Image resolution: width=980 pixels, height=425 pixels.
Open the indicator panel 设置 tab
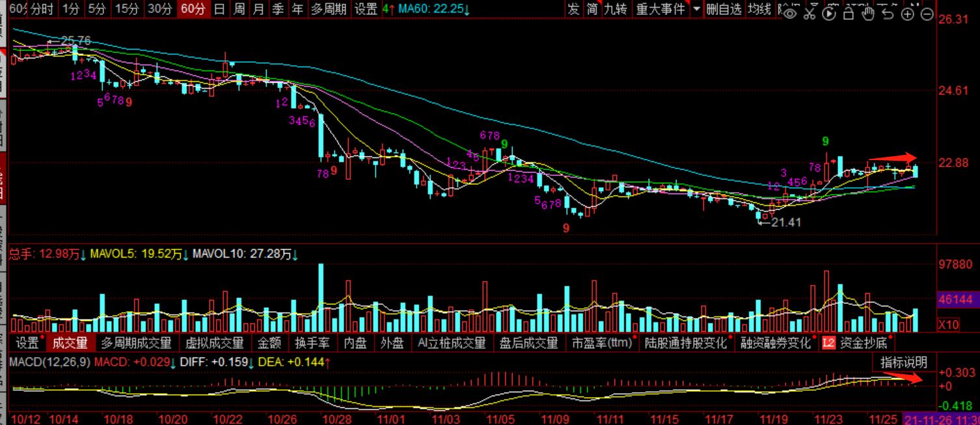tap(27, 343)
